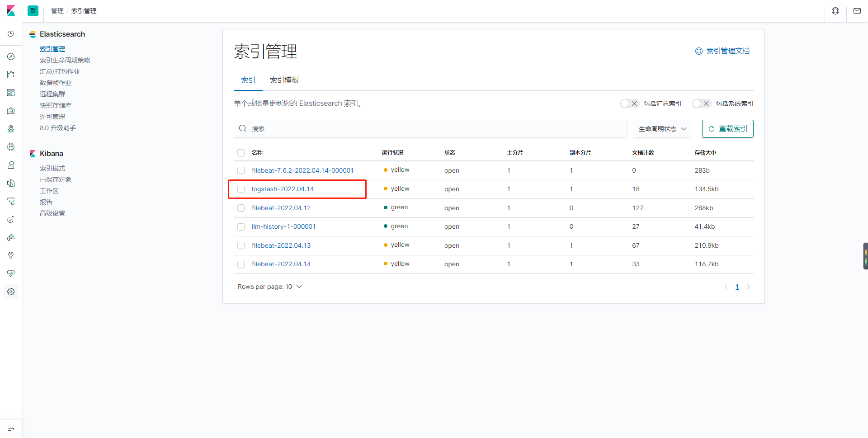Screen dimensions: 868x438
Task: Check the select-all checkbox in table header
Action: (x=241, y=153)
